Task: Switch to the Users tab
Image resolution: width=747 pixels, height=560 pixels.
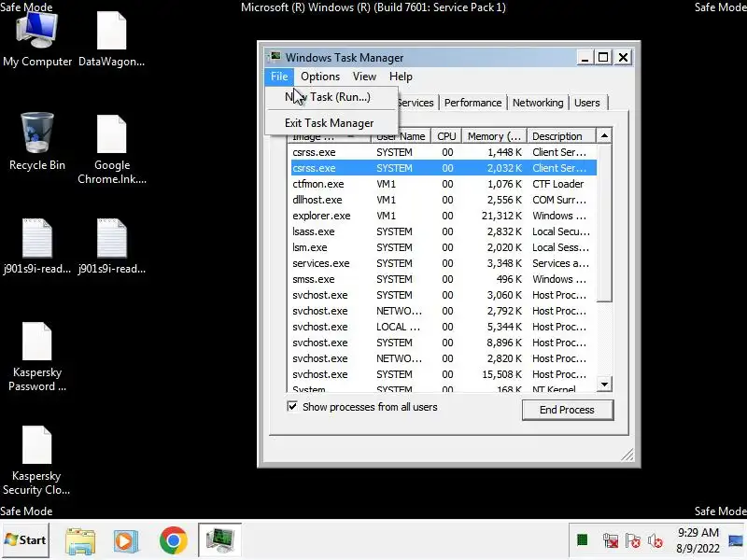Action: point(587,103)
